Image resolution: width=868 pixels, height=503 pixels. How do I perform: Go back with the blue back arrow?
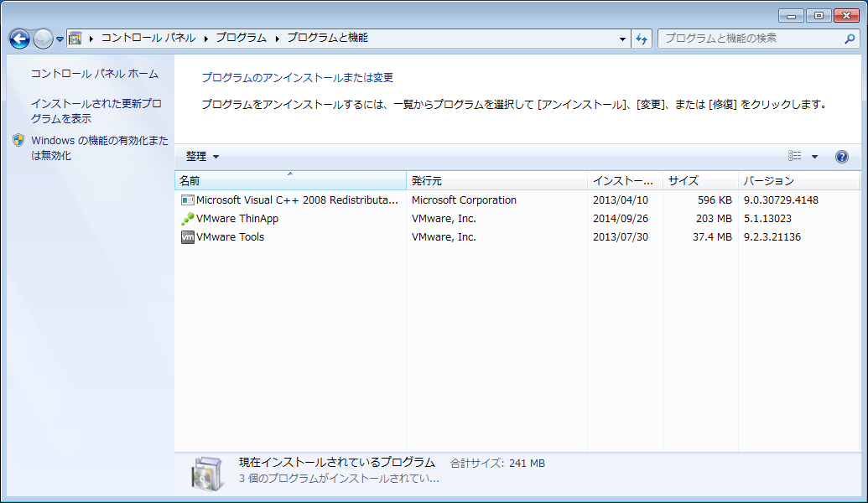19,39
